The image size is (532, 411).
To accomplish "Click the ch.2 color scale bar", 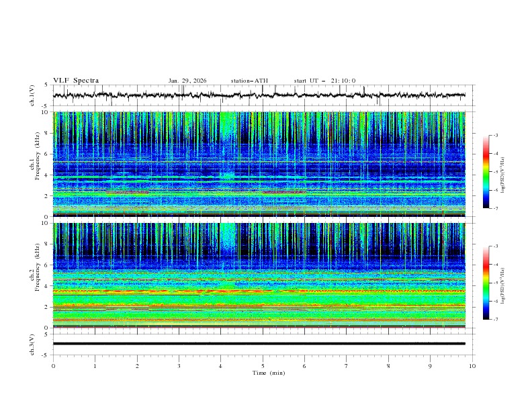I will pyautogui.click(x=486, y=283).
